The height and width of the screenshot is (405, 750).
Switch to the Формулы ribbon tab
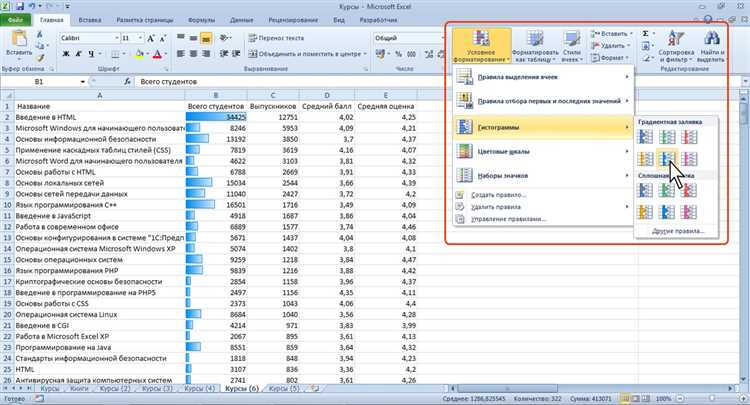point(201,20)
